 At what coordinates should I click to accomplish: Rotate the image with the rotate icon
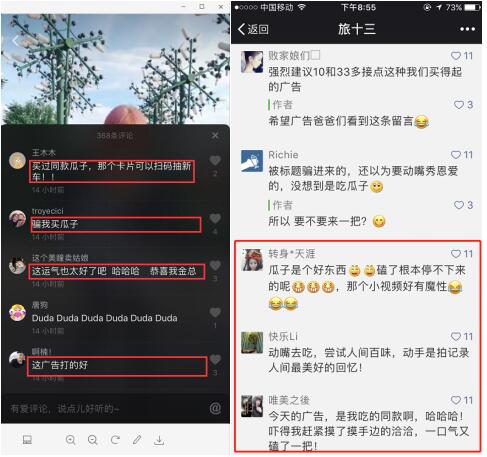click(x=115, y=440)
